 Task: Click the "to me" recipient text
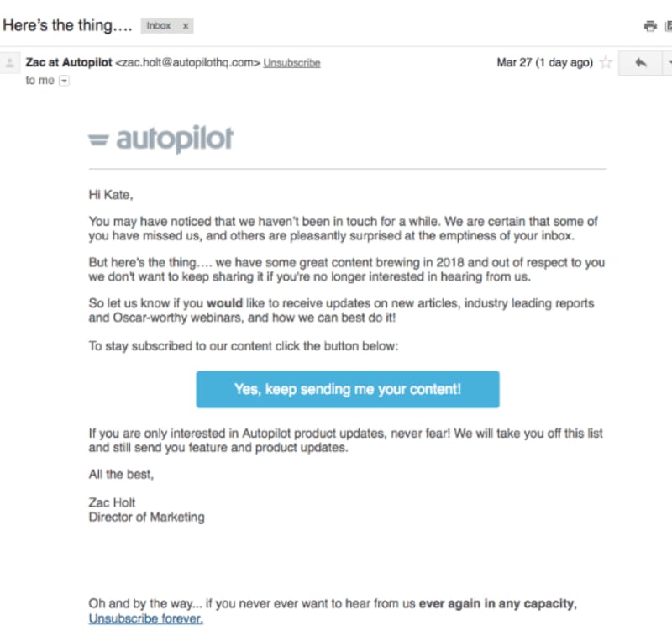click(39, 80)
